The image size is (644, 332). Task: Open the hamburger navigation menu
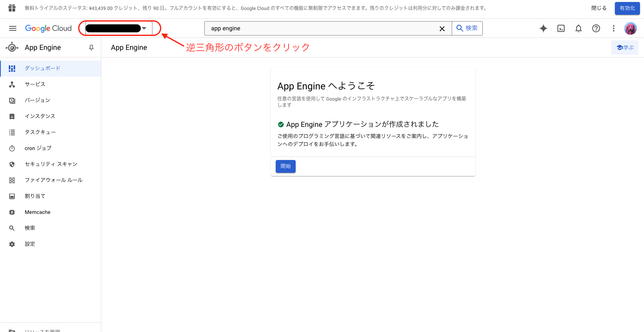pos(13,28)
